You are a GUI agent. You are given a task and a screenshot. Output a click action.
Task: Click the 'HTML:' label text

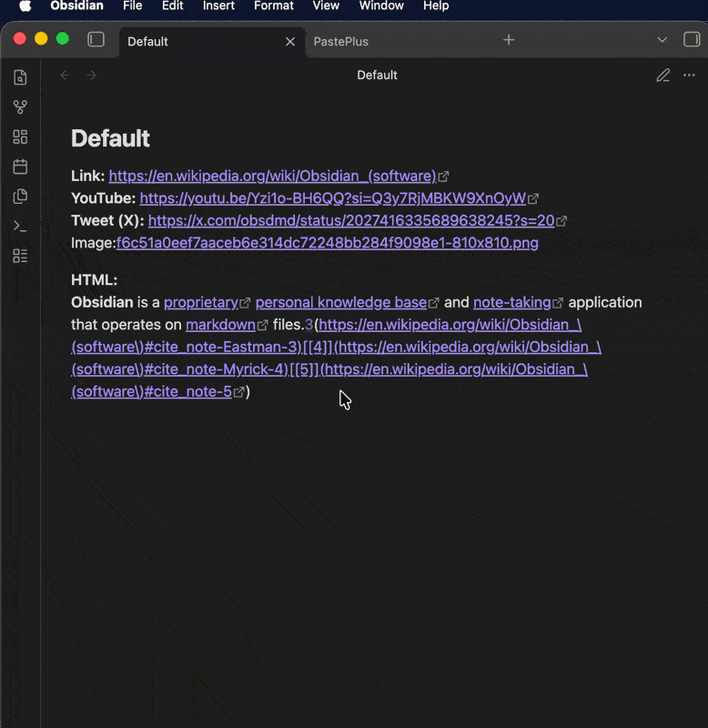[x=95, y=280]
